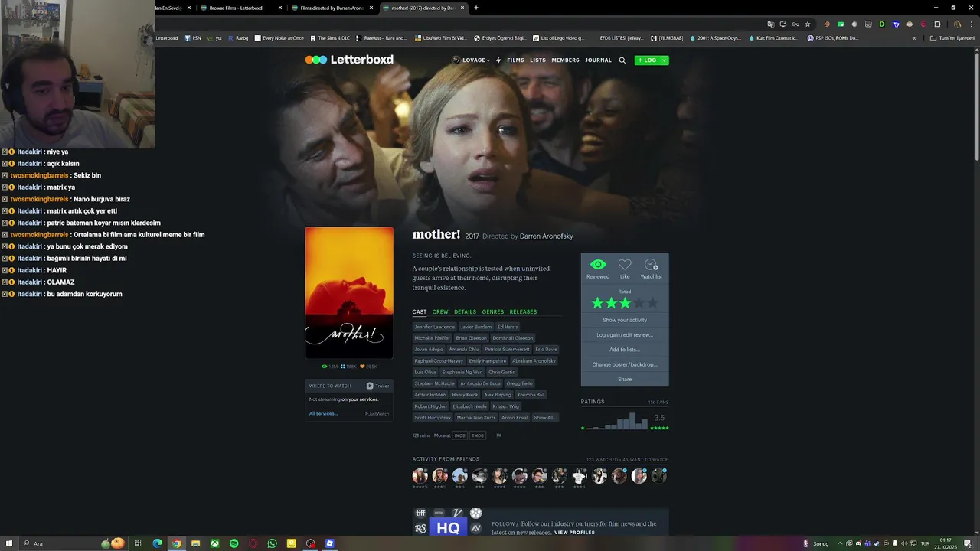Open the tiff partner icon
The image size is (980, 551).
point(420,514)
